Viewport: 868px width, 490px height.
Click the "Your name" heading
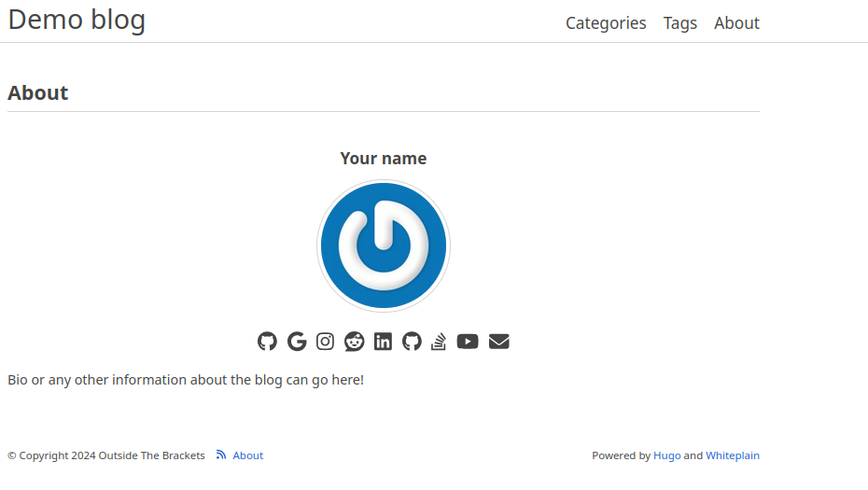384,159
